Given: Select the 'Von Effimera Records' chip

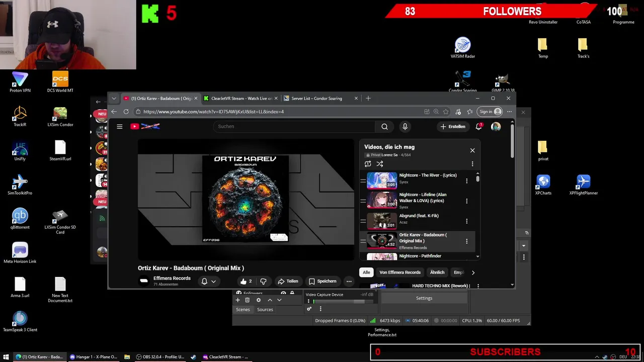Looking at the screenshot, I should point(400,273).
